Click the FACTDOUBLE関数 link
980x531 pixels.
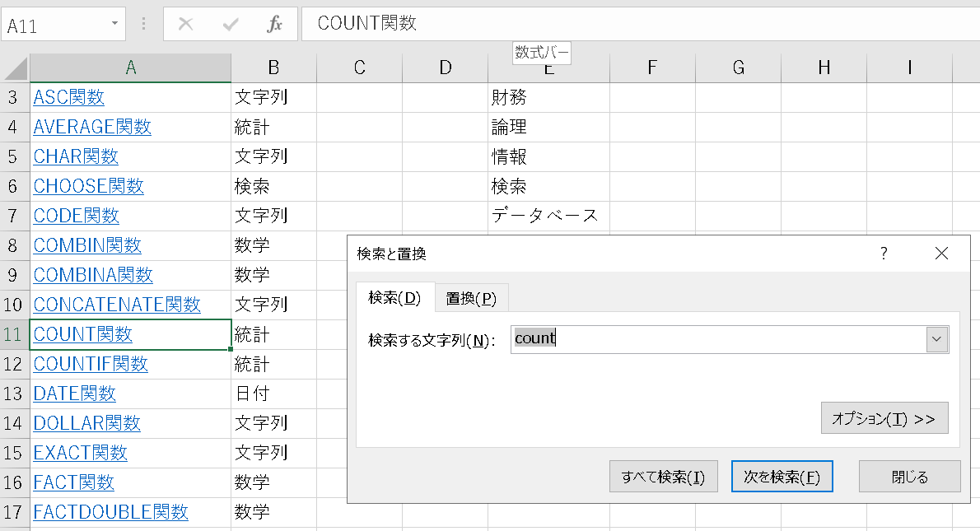tap(110, 512)
